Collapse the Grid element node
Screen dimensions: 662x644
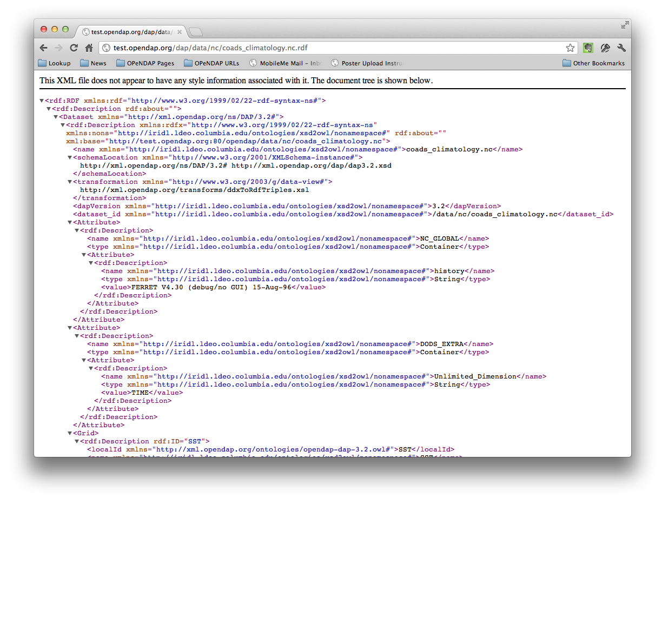[70, 433]
